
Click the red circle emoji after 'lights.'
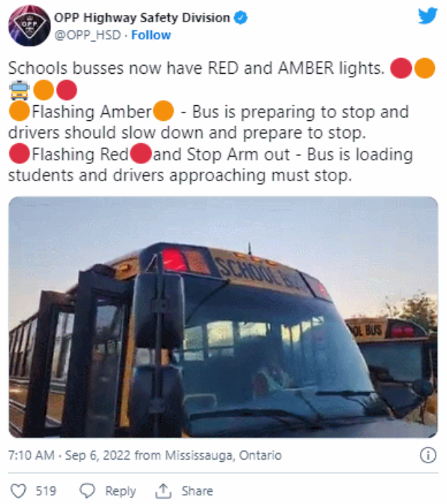(x=401, y=68)
